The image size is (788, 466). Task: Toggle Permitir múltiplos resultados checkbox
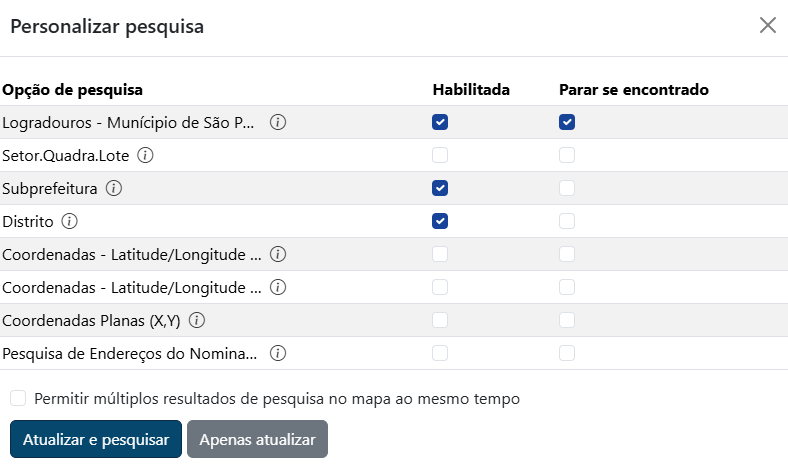tap(18, 398)
